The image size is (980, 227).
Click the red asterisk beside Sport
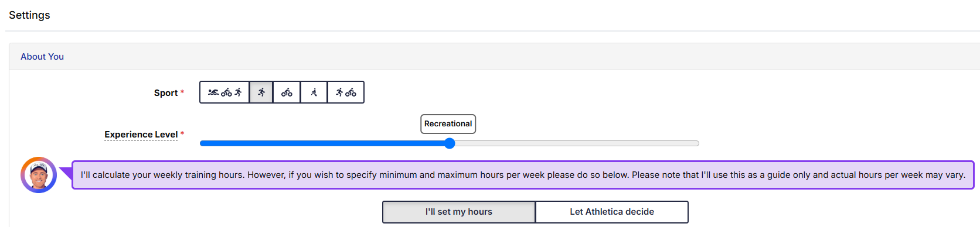(182, 92)
